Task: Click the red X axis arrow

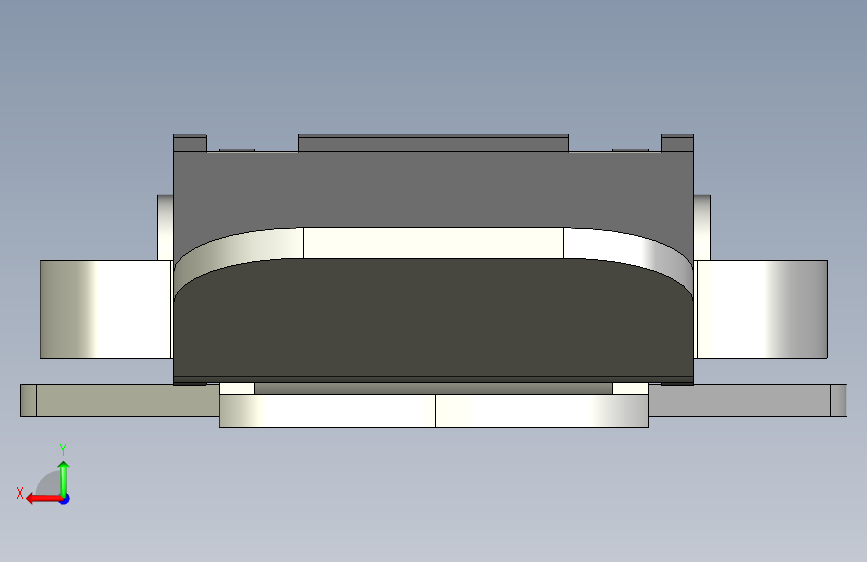Action: [x=44, y=499]
